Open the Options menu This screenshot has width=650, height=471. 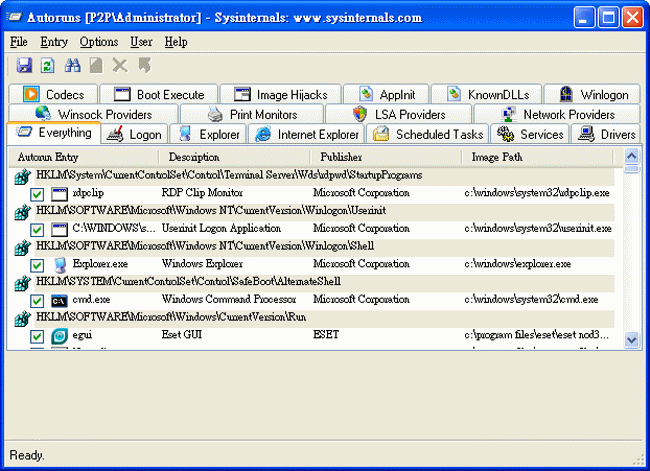(99, 42)
